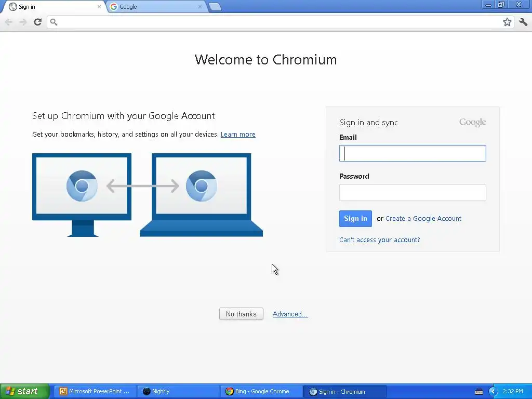Select the Sign in tab
This screenshot has height=399, width=532.
[x=54, y=7]
